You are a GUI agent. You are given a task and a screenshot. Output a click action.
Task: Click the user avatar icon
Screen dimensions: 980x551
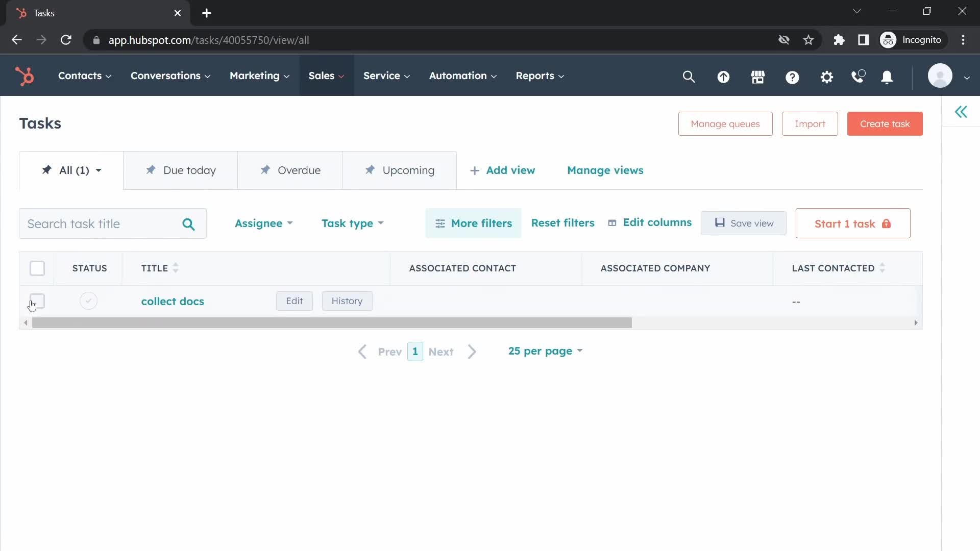(x=940, y=76)
